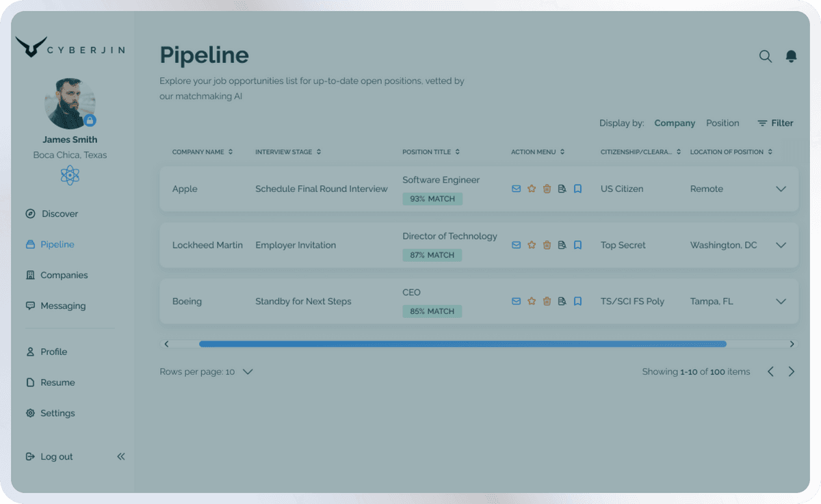
Task: Open the notifications bell
Action: (791, 56)
